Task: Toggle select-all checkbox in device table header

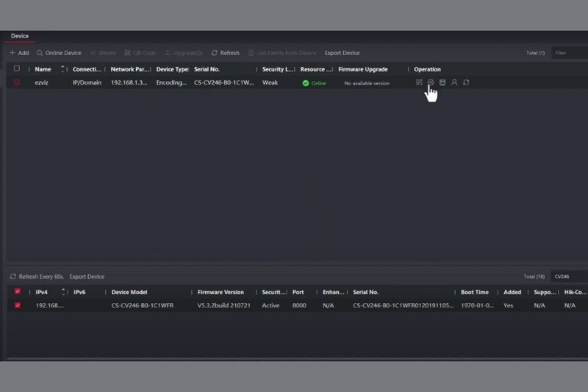Action: (17, 68)
